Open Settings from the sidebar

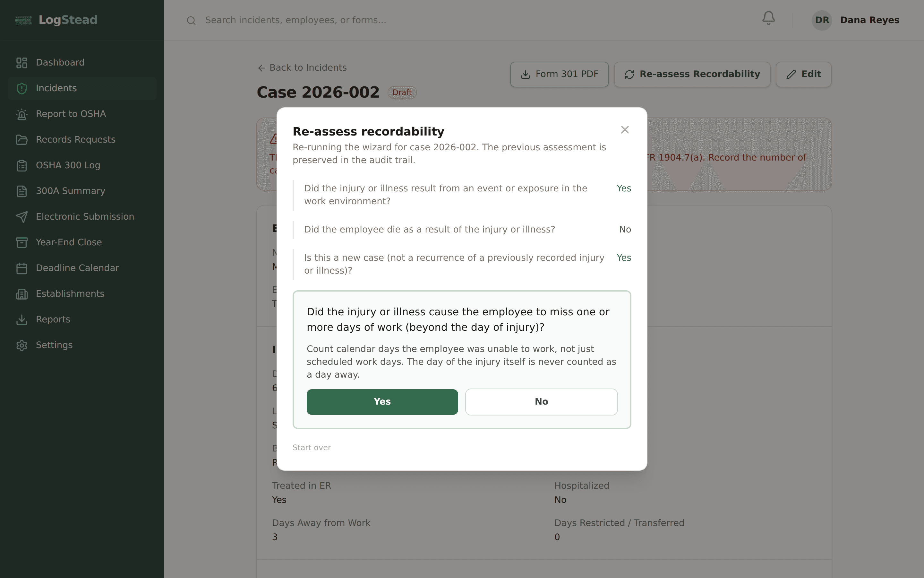pos(82,345)
